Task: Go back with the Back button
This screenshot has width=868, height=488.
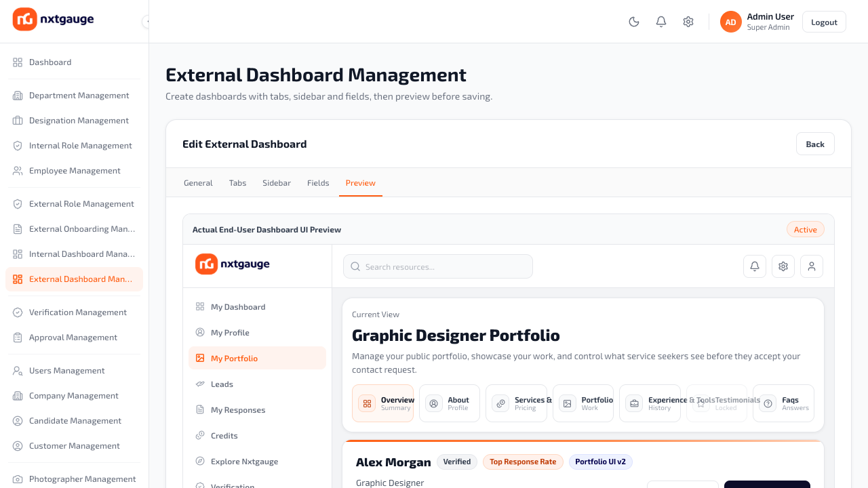Action: click(x=815, y=144)
